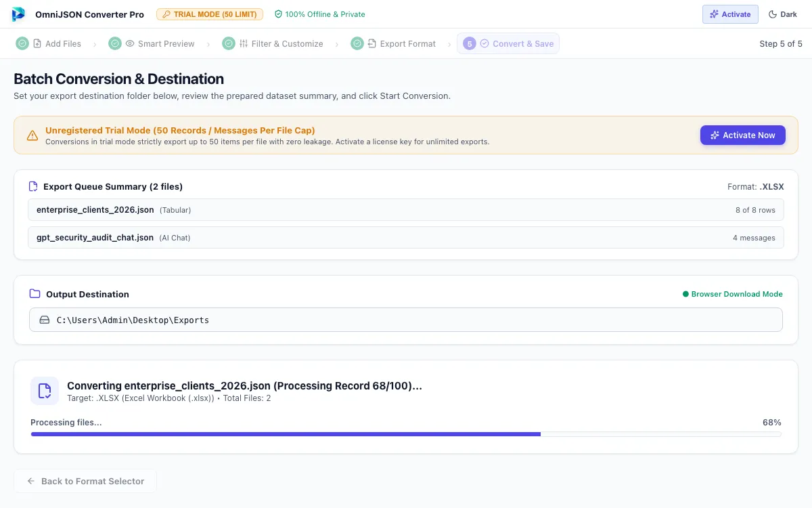Image resolution: width=812 pixels, height=508 pixels.
Task: Switch to Filter & Customize step
Action: tap(281, 43)
